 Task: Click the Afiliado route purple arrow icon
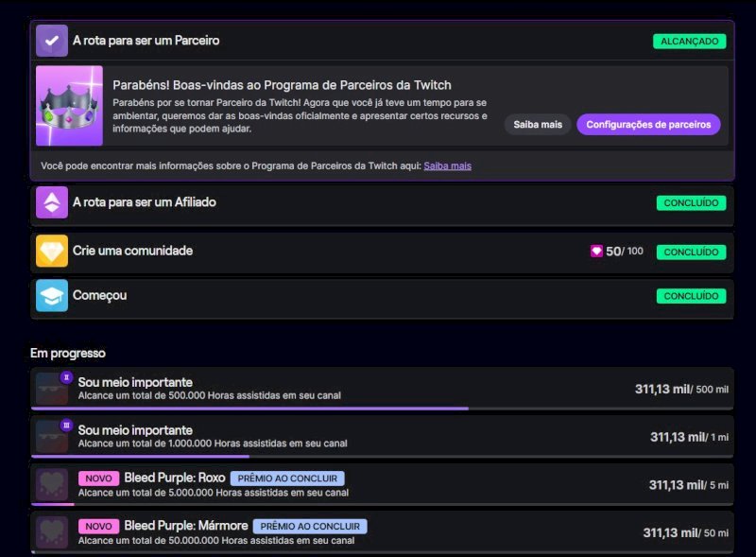click(52, 202)
